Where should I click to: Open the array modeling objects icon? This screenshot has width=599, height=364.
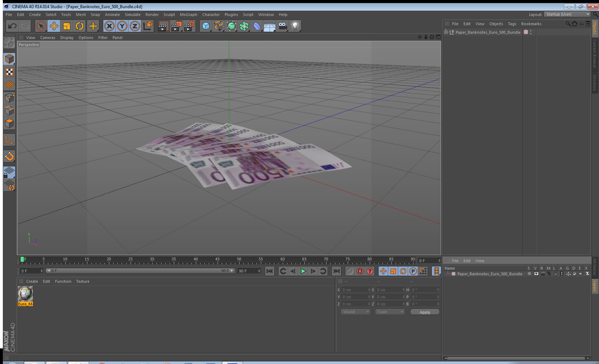point(244,26)
